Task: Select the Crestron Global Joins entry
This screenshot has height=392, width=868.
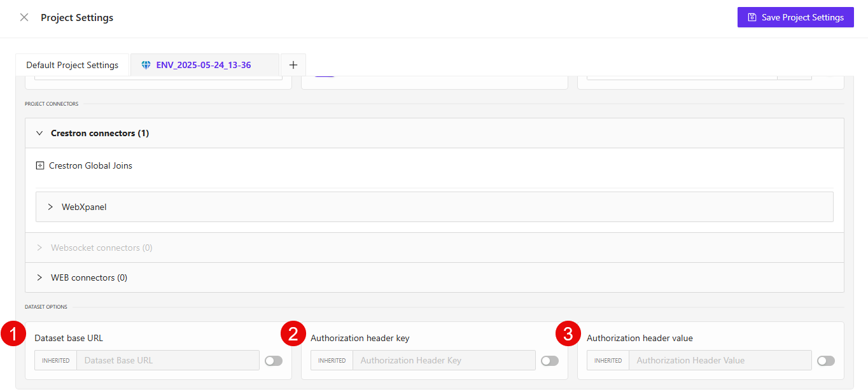Action: point(90,165)
